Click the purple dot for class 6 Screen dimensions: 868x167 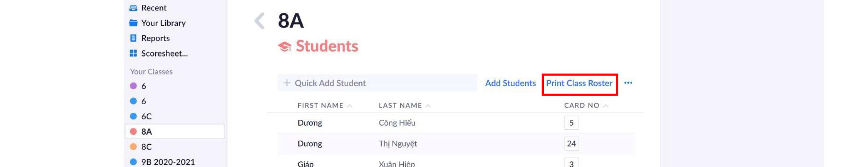[133, 86]
